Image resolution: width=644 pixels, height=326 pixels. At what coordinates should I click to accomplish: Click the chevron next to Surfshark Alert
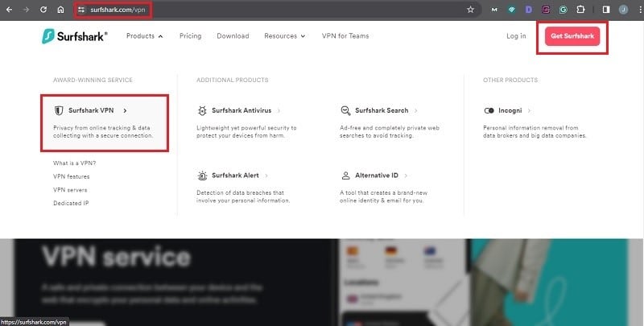click(x=266, y=175)
